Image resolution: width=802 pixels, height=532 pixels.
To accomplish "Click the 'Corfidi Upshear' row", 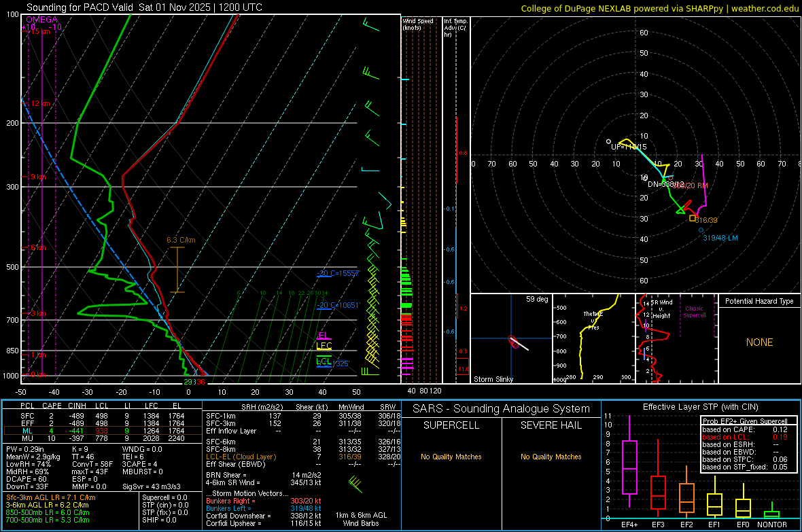I will tap(264, 523).
